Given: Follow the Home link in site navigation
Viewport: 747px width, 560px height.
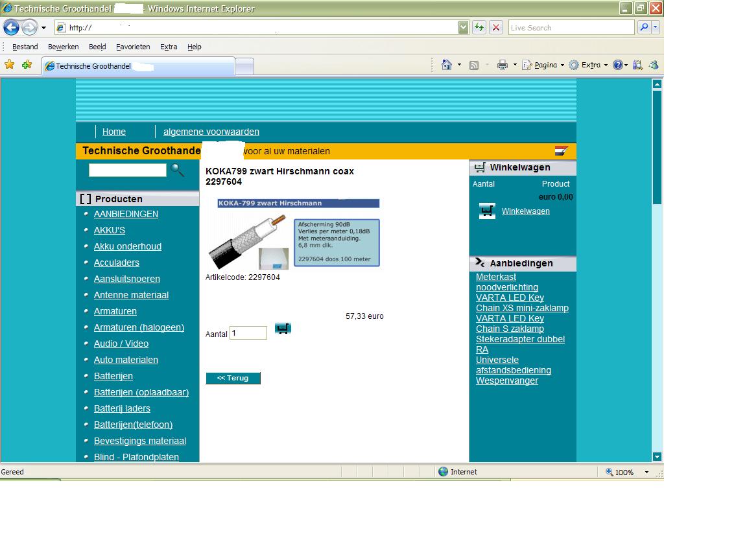Looking at the screenshot, I should pos(114,132).
